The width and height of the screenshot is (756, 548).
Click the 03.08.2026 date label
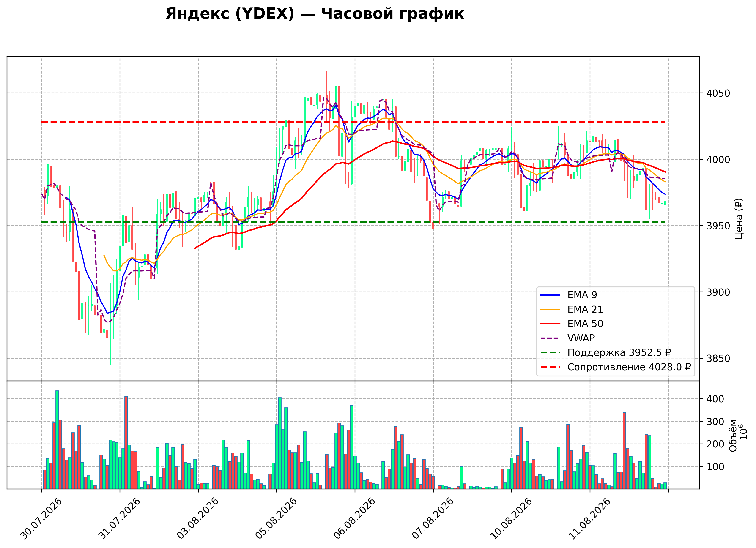198,518
